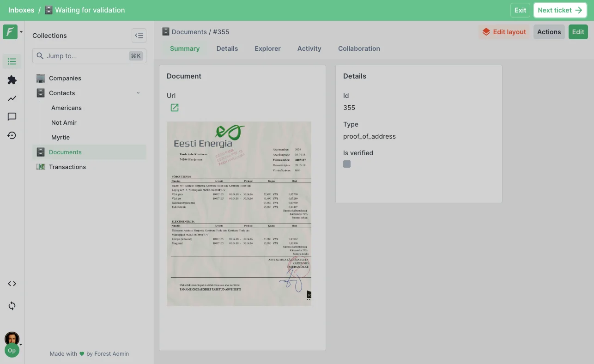Go to the Next ticket
This screenshot has width=594, height=364.
coord(560,10)
